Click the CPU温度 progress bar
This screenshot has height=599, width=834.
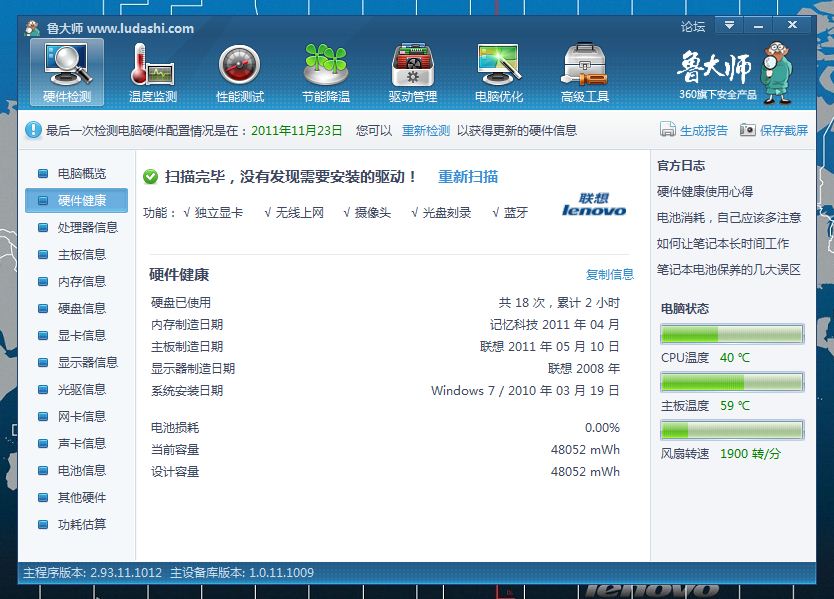pyautogui.click(x=732, y=334)
